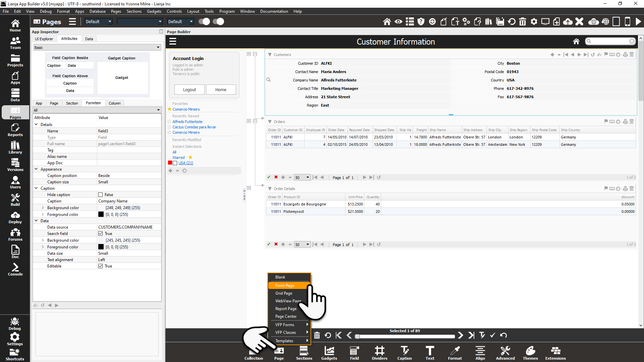Open the Basic dropdown in App Inspector

[x=97, y=48]
